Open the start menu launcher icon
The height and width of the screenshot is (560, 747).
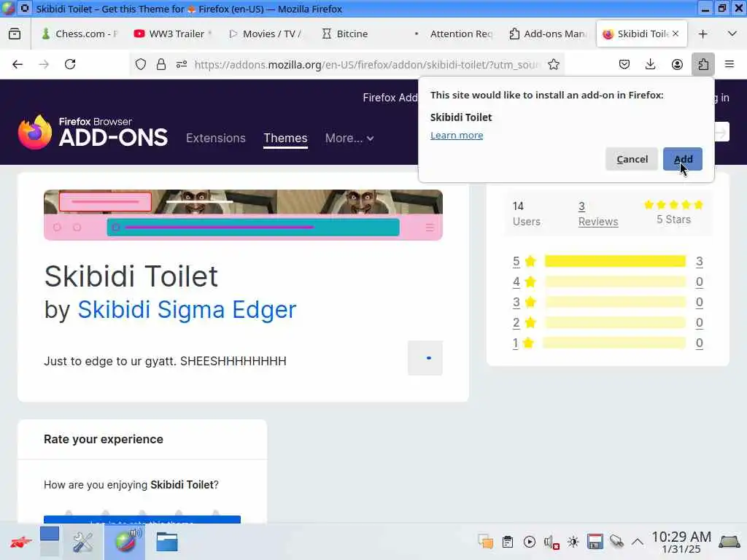tap(21, 542)
